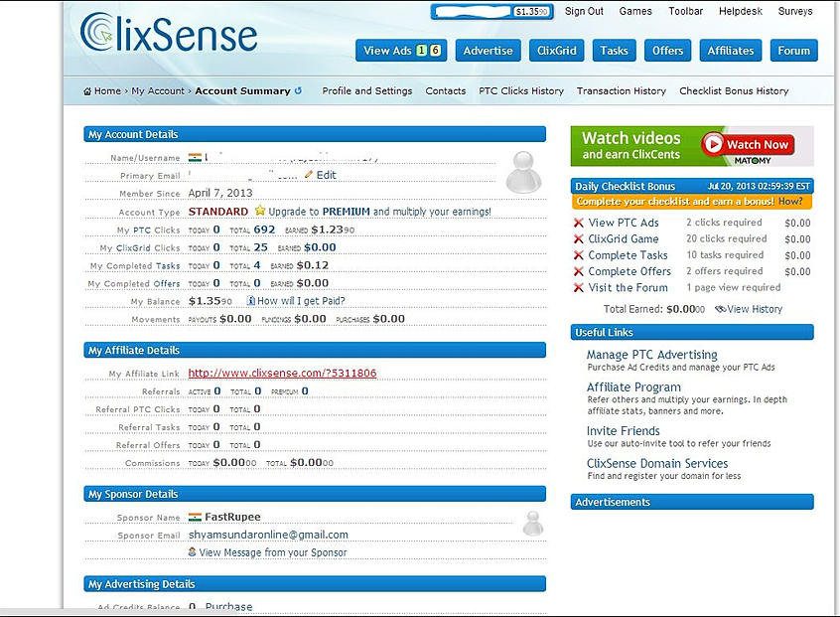Image resolution: width=840 pixels, height=617 pixels.
Task: Click the Home icon in breadcrumb
Action: point(87,91)
